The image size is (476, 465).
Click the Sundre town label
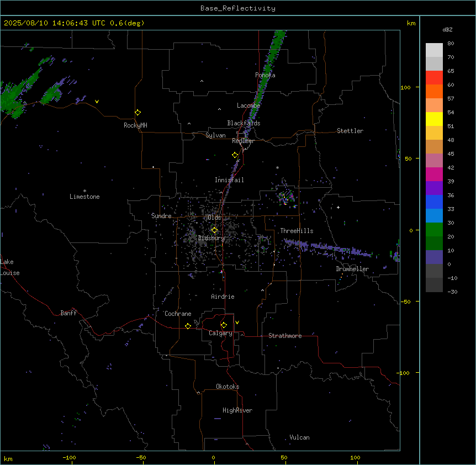point(161,216)
